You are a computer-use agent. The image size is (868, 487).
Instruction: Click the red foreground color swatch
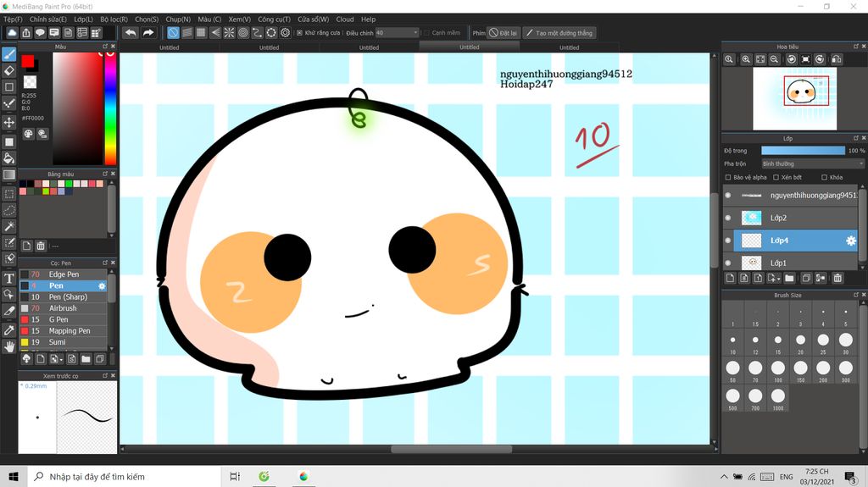[28, 61]
